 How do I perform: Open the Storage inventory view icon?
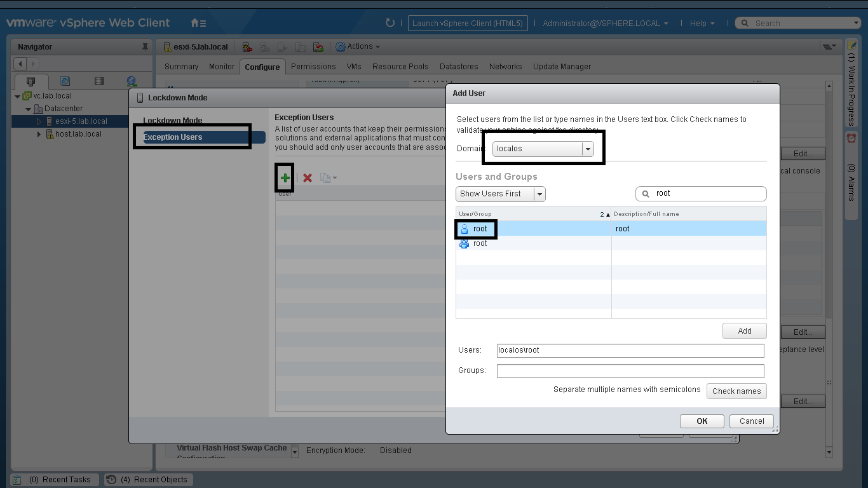click(98, 81)
